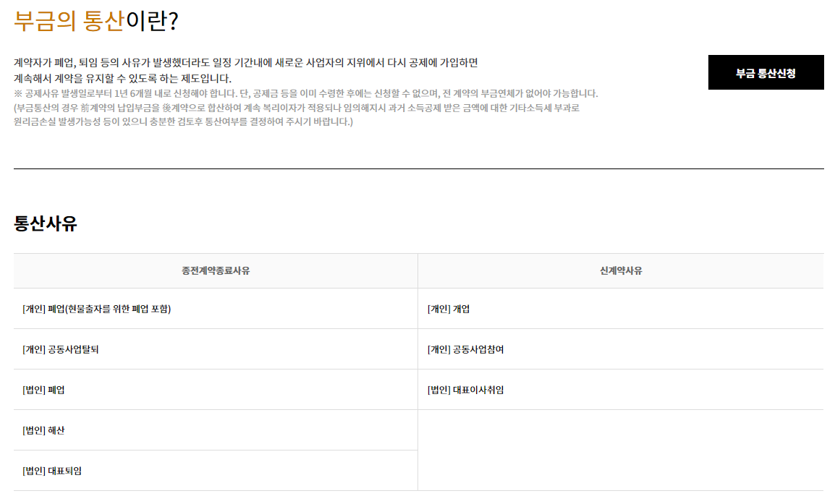
Task: Click the 신계약사유 column header
Action: point(621,271)
